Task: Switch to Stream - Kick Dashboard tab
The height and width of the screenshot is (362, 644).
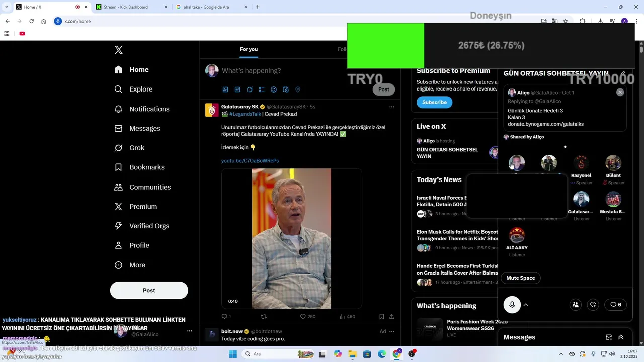Action: coord(131,7)
